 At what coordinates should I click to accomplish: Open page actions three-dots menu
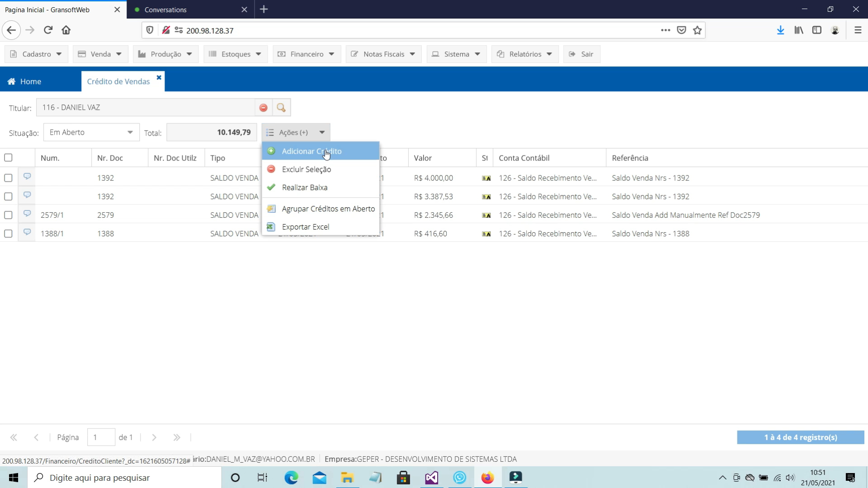[x=665, y=30]
